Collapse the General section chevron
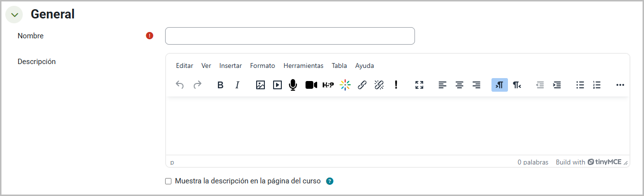Screen dimensions: 644x196 point(14,15)
